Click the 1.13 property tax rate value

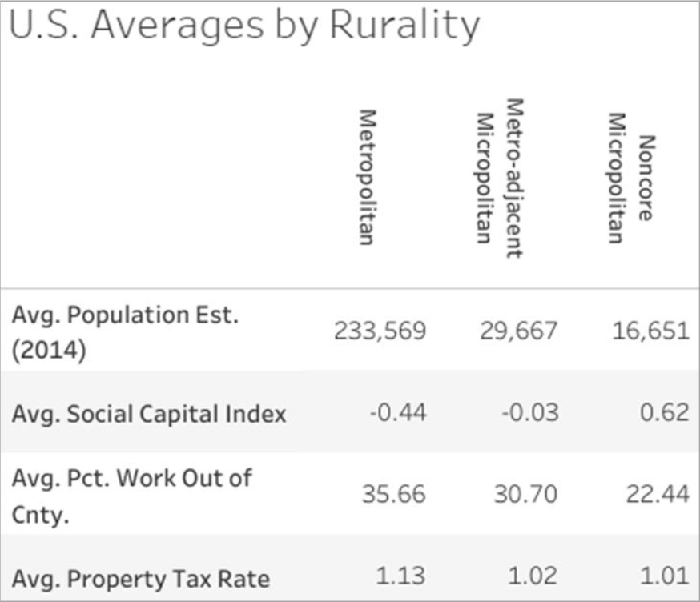pos(403,576)
